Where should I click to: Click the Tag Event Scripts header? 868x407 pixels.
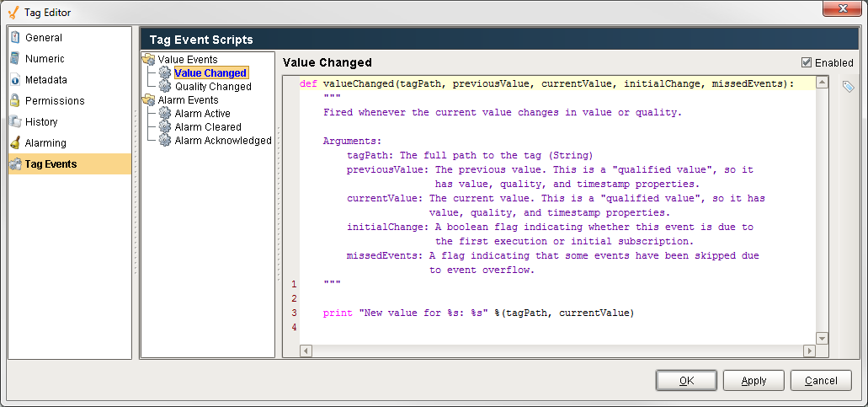(x=201, y=40)
